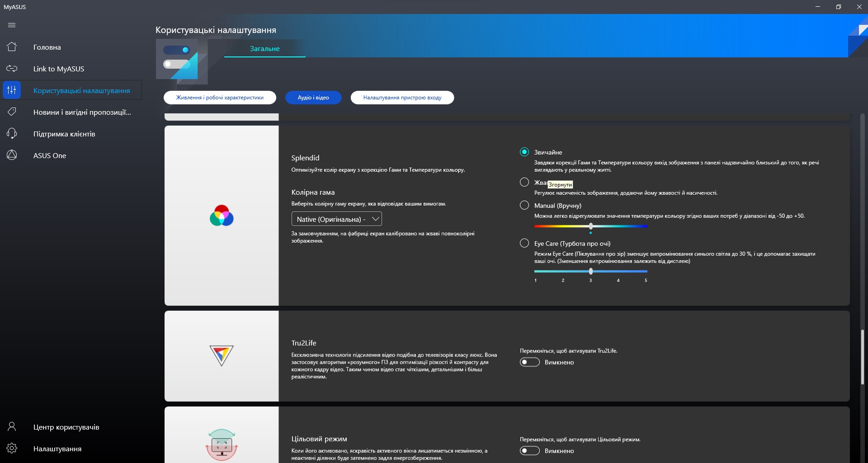
Task: Click the Link to MyASUS icon
Action: tap(12, 69)
